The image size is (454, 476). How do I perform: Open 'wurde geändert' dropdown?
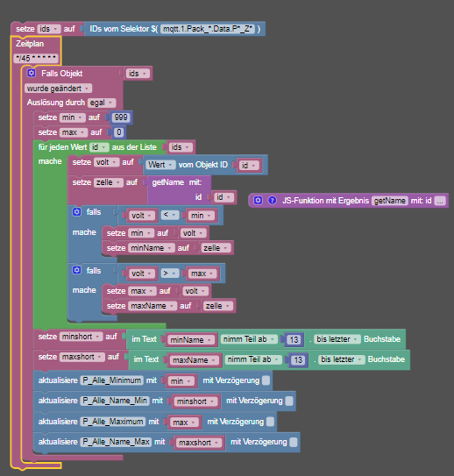point(58,89)
